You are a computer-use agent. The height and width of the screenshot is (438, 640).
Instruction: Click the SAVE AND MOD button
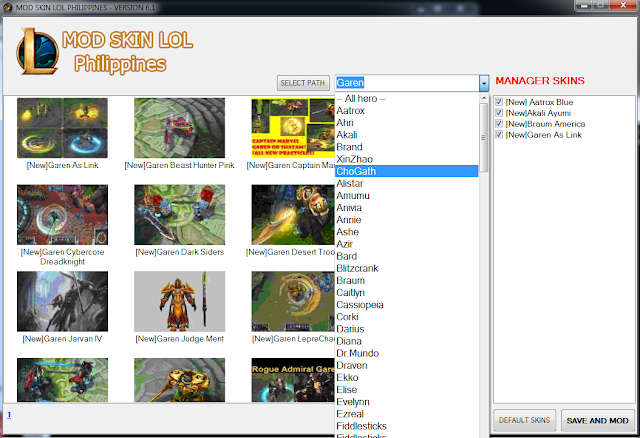click(598, 420)
